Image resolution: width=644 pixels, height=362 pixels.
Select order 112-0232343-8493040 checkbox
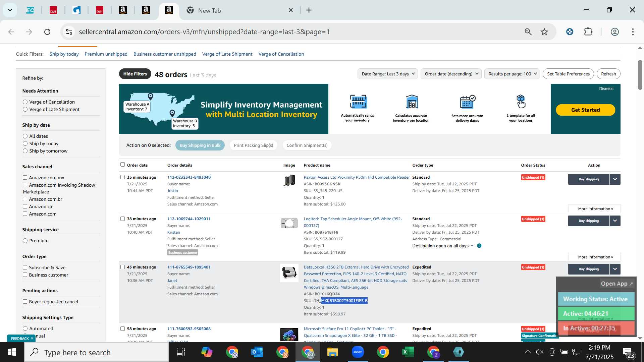click(122, 177)
